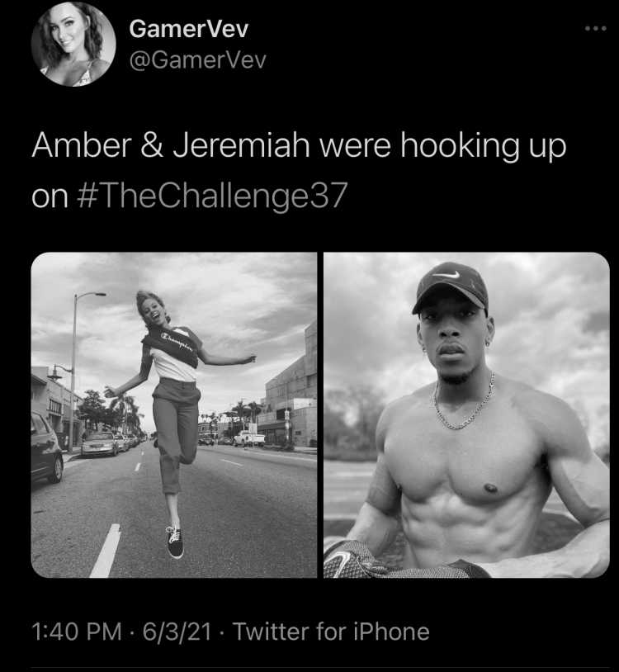Click the 6/3/21 tweet date

pos(177,632)
